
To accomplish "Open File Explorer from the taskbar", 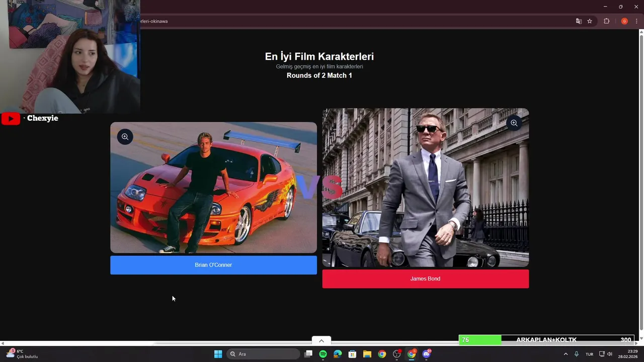I will click(x=367, y=354).
